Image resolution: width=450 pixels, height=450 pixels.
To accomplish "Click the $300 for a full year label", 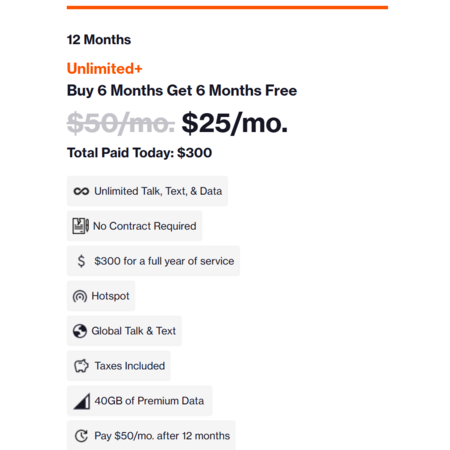I will (164, 261).
